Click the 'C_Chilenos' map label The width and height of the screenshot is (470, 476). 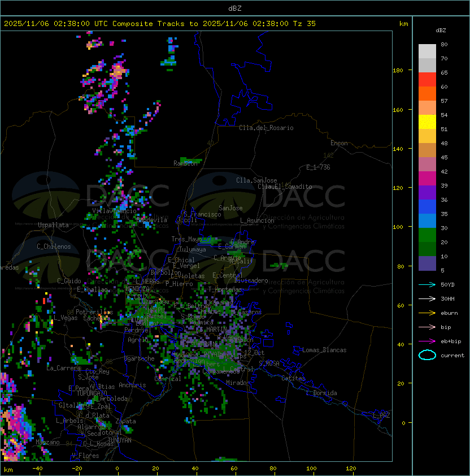pos(54,246)
